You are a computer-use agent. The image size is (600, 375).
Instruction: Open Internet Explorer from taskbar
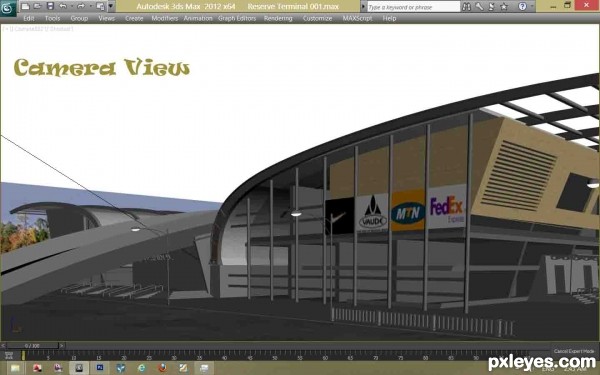coord(142,368)
